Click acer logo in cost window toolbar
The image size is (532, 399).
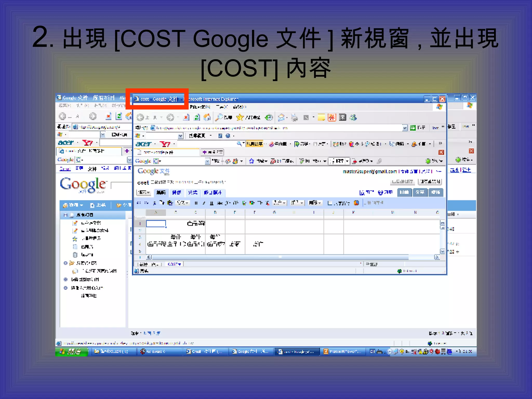coord(143,144)
